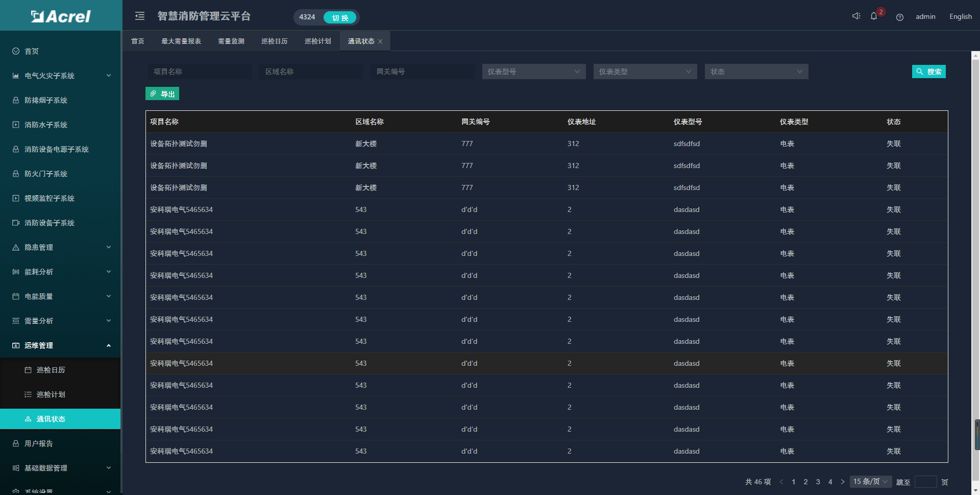
Task: Click the 首页 sidebar home icon
Action: [16, 51]
